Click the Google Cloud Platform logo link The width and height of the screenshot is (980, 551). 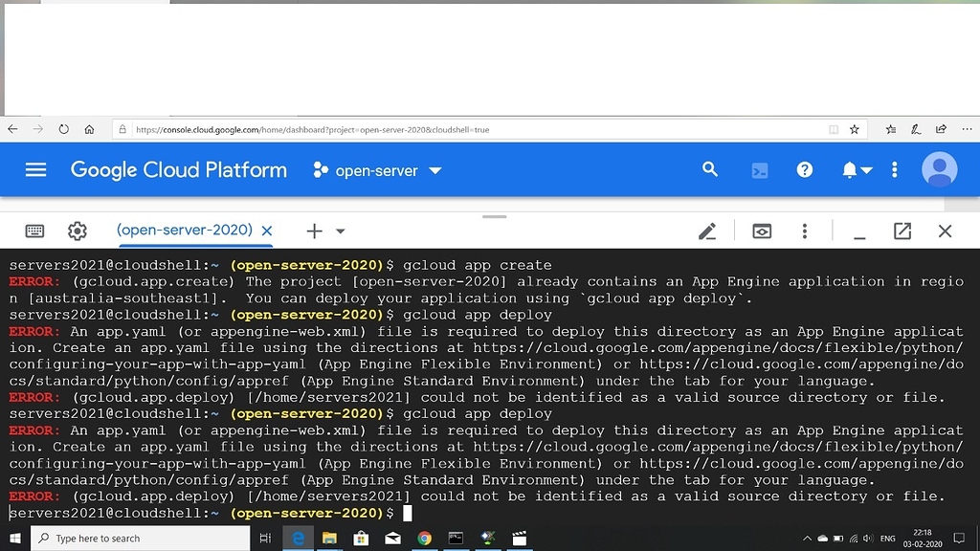(x=178, y=169)
